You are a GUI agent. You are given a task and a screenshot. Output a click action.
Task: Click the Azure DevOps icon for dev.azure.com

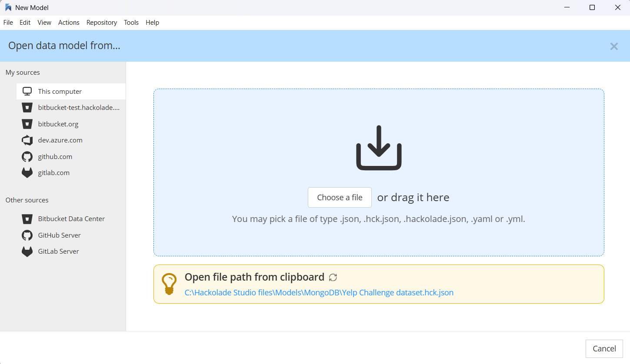pos(27,140)
